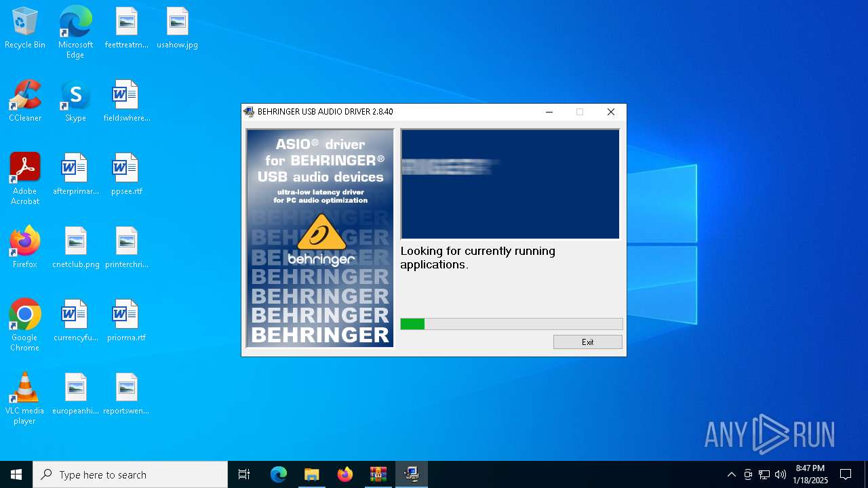The image size is (868, 488).
Task: Select Microsoft Edge desktop shortcut
Action: [75, 33]
